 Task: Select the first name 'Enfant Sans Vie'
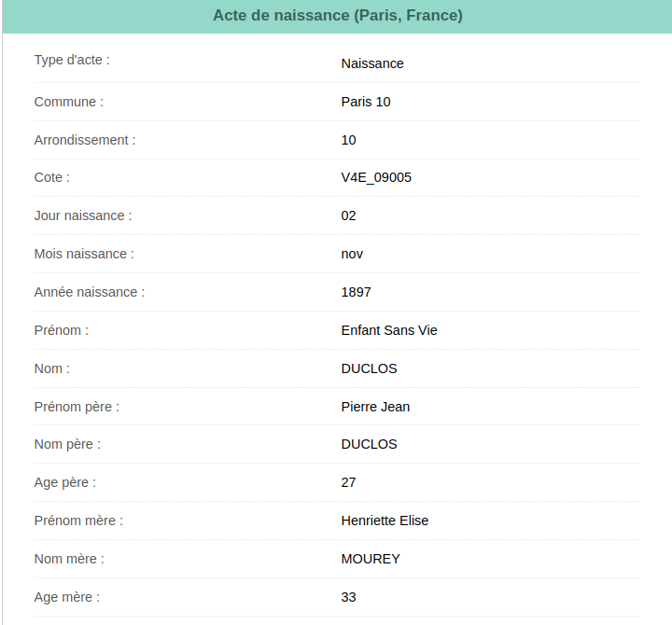(x=388, y=330)
